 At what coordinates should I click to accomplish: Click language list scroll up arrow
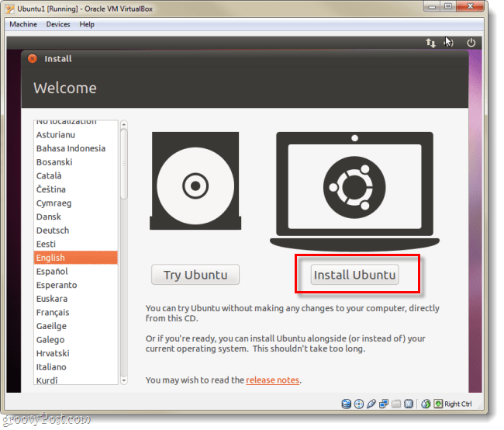pos(124,124)
